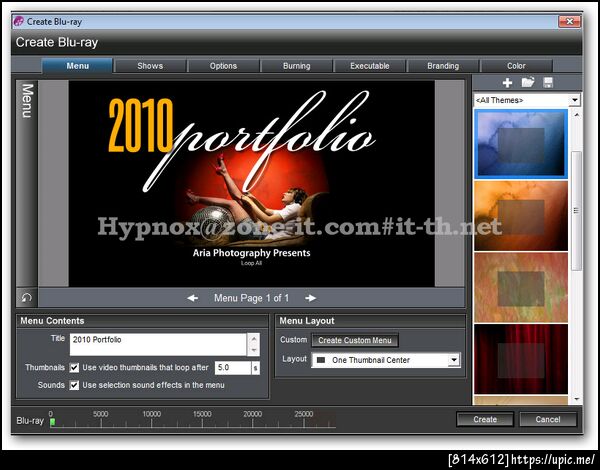Screen dimensions: 600x470
Task: Click the Create Custom Menu button
Action: point(355,340)
